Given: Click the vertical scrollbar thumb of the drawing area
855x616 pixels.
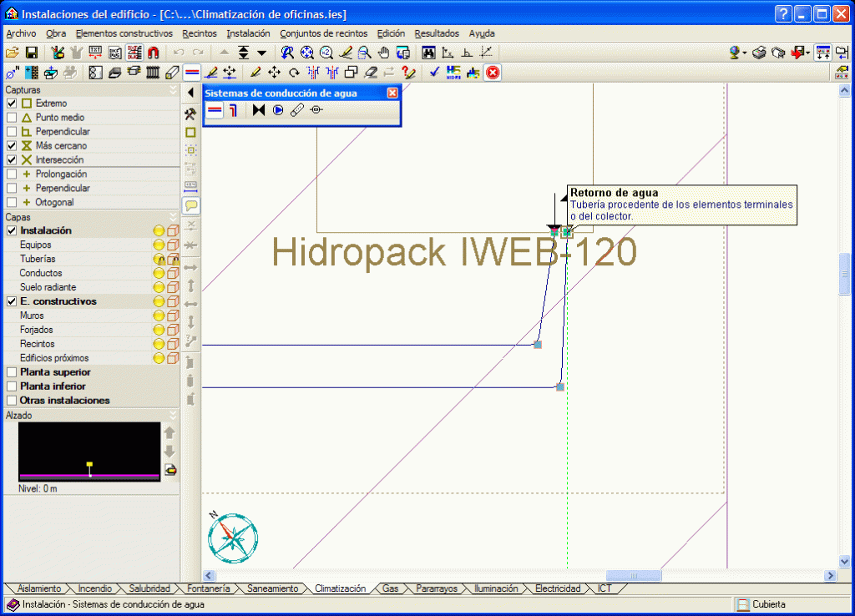Looking at the screenshot, I should coord(844,275).
